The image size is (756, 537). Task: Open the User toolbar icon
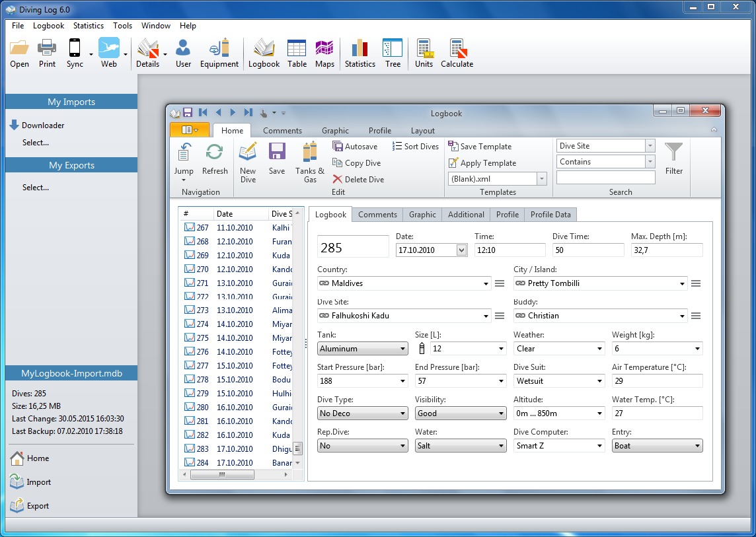[183, 48]
